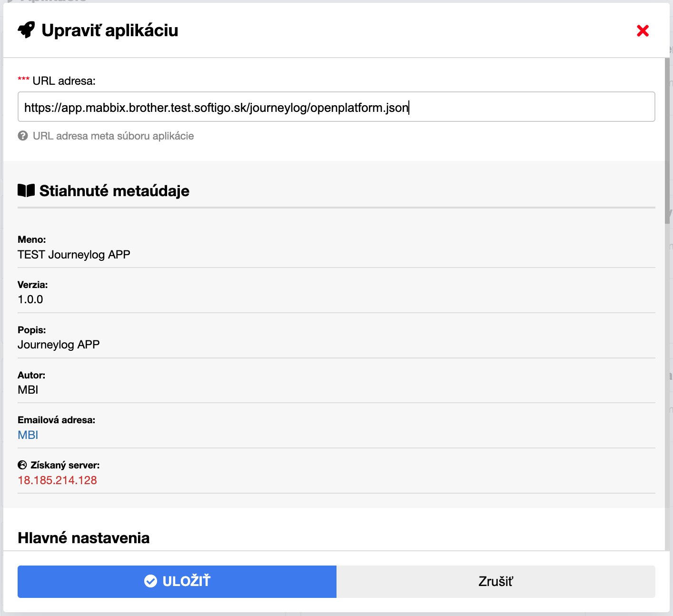Click the Verzia value 1.0.0
673x616 pixels.
(x=30, y=299)
